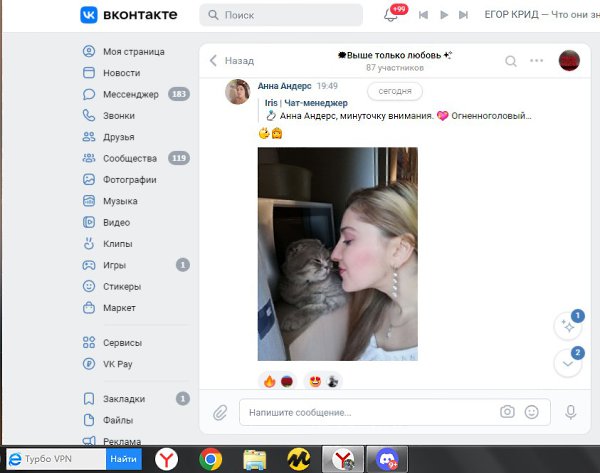600x473 pixels.
Task: Click the microphone voice message icon
Action: pyautogui.click(x=571, y=412)
